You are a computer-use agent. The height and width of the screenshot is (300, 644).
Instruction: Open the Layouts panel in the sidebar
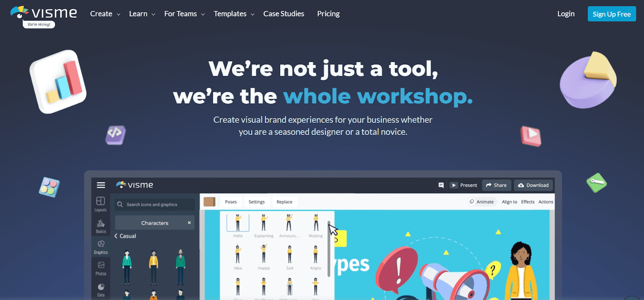tap(101, 204)
